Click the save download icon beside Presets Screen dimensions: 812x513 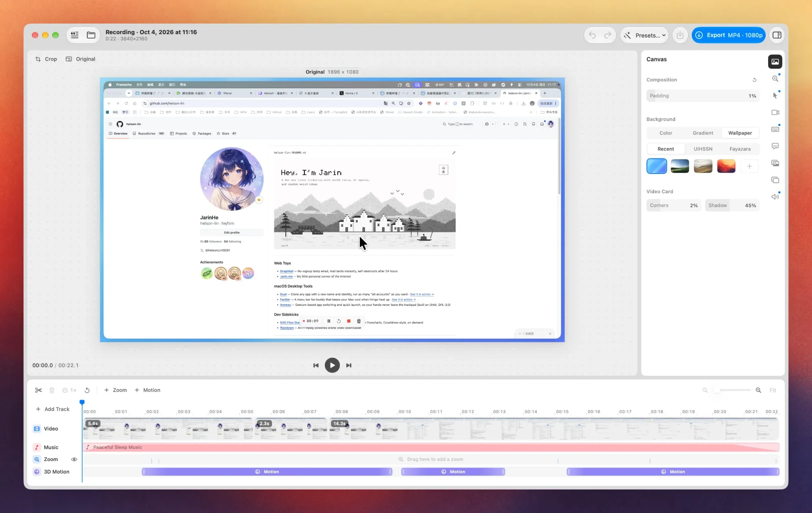680,35
